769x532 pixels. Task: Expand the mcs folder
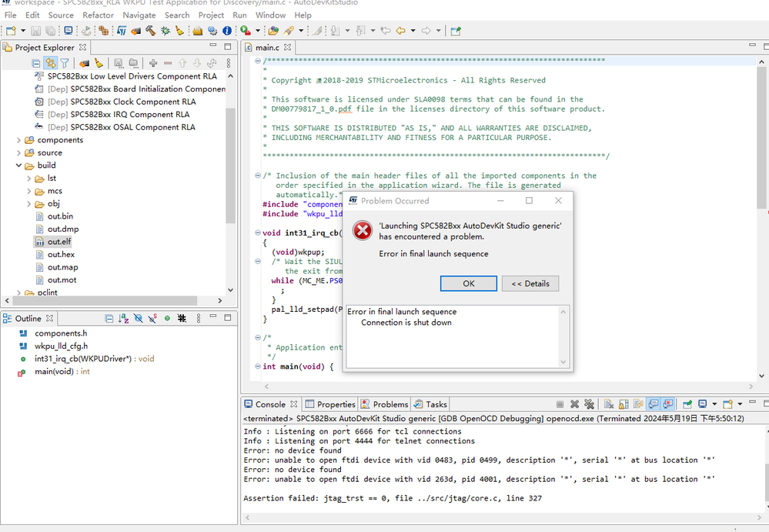click(x=29, y=191)
